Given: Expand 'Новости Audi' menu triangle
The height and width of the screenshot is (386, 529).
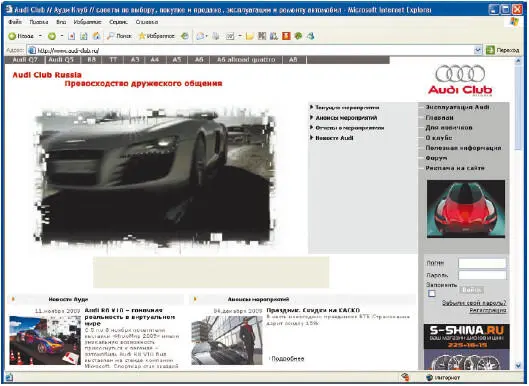Looking at the screenshot, I should click(312, 138).
